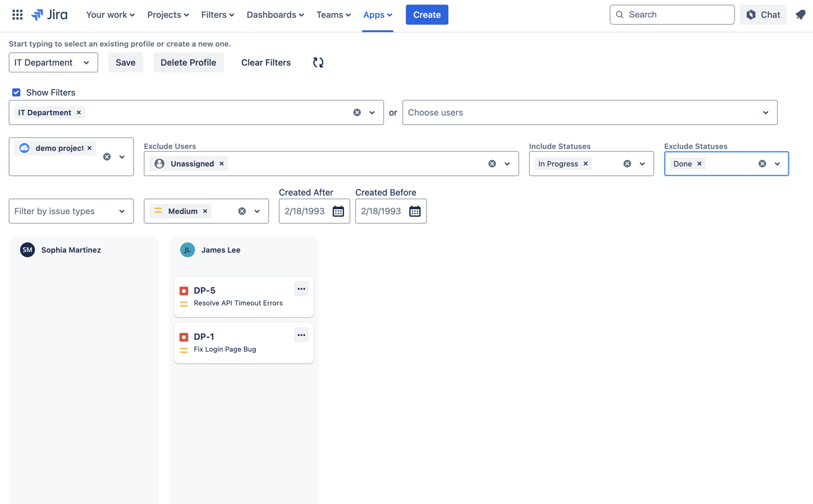Remove the Medium priority tag
Viewport: 813px width, 504px height.
205,211
